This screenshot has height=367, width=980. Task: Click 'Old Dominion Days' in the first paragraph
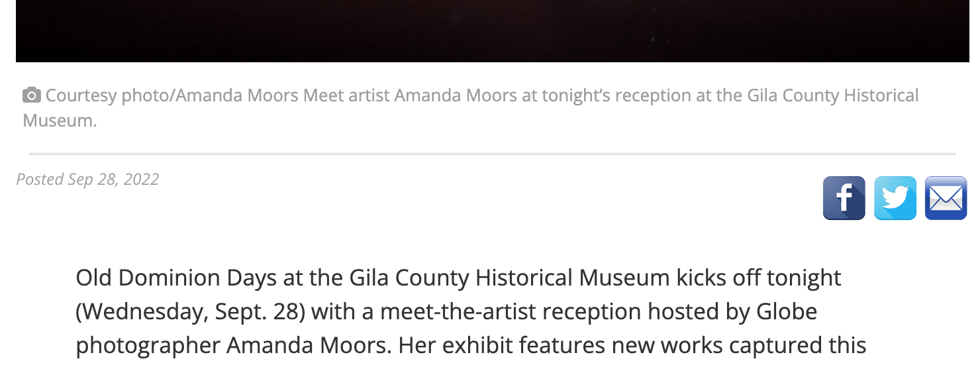(x=176, y=278)
